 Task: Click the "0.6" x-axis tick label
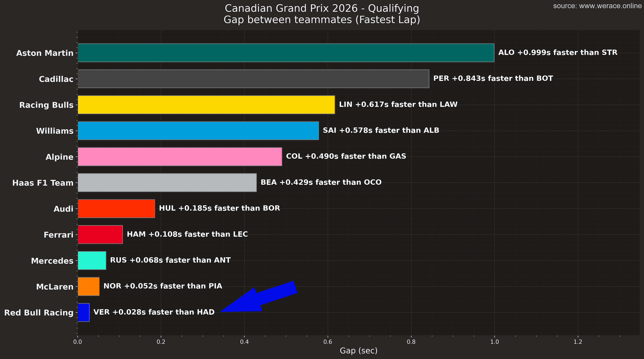(x=328, y=342)
